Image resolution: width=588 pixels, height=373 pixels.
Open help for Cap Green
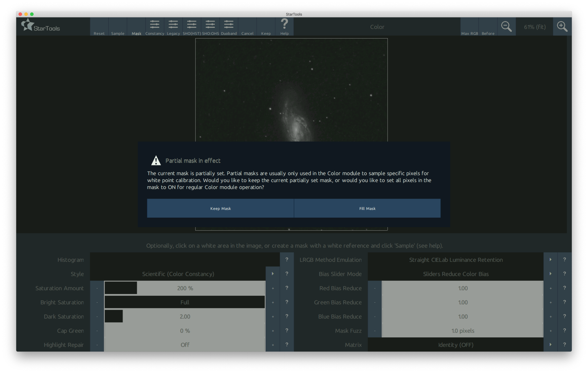(287, 331)
